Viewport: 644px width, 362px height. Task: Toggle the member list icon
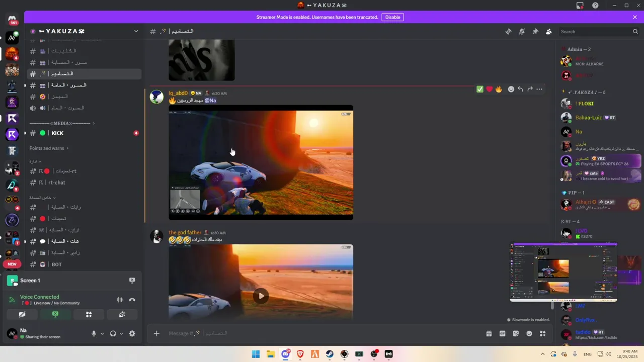(x=549, y=31)
